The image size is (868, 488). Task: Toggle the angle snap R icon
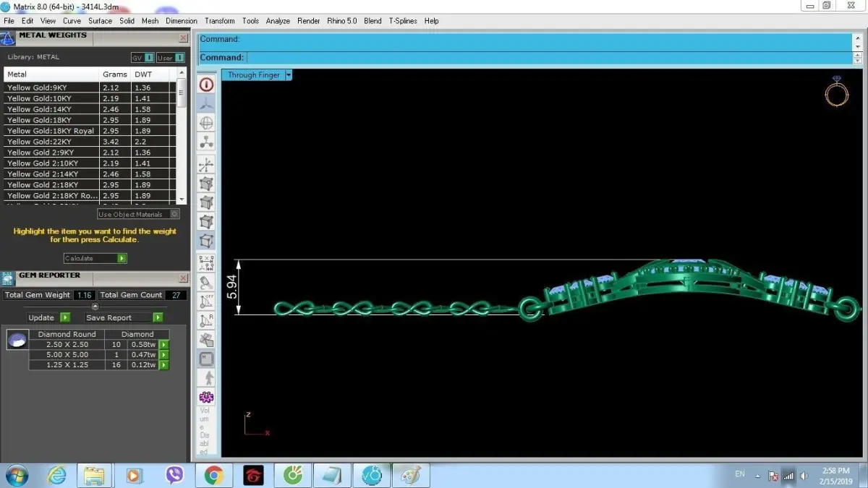coord(206,320)
